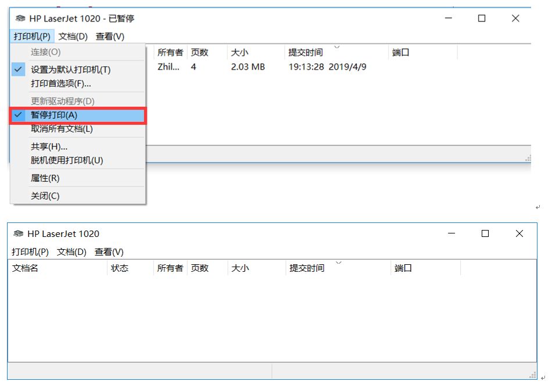Sort by 大小 column in the paused window
The width and height of the screenshot is (552, 392).
click(256, 52)
